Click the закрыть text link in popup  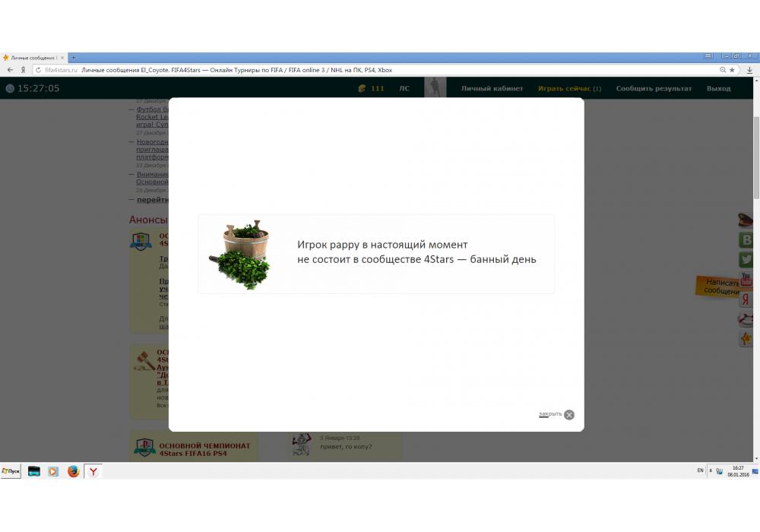(550, 413)
